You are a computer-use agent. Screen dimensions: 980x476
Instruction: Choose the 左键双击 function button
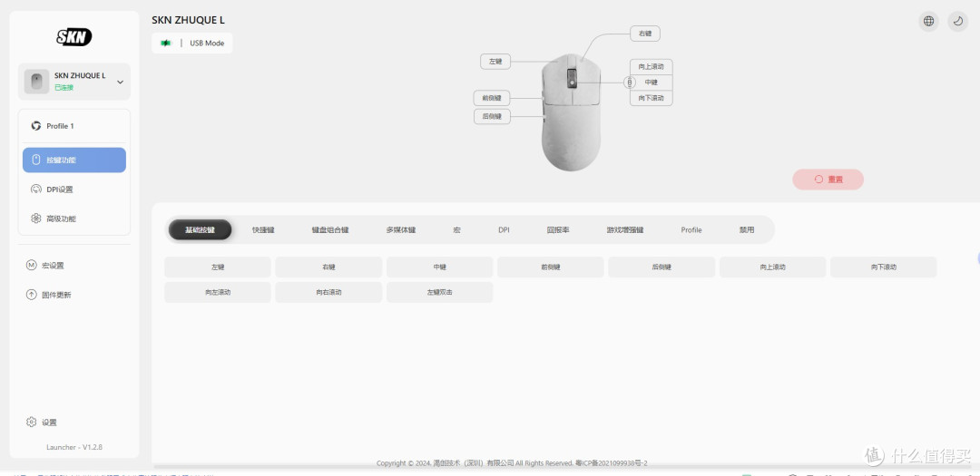(439, 292)
